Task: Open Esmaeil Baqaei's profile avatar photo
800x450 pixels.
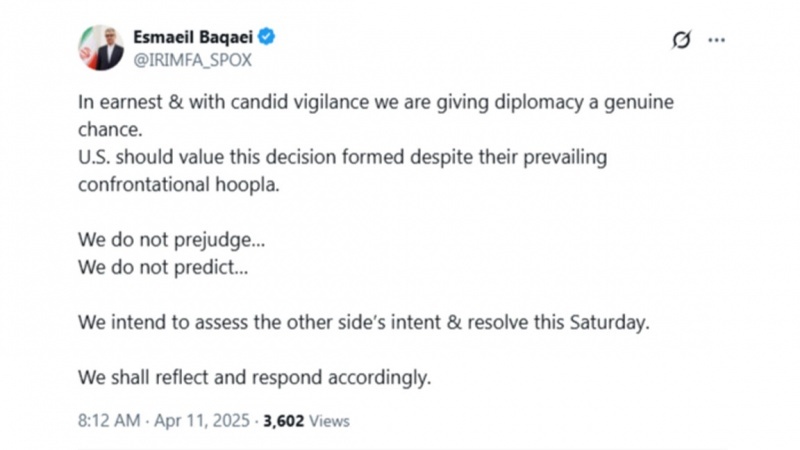Action: [x=101, y=48]
